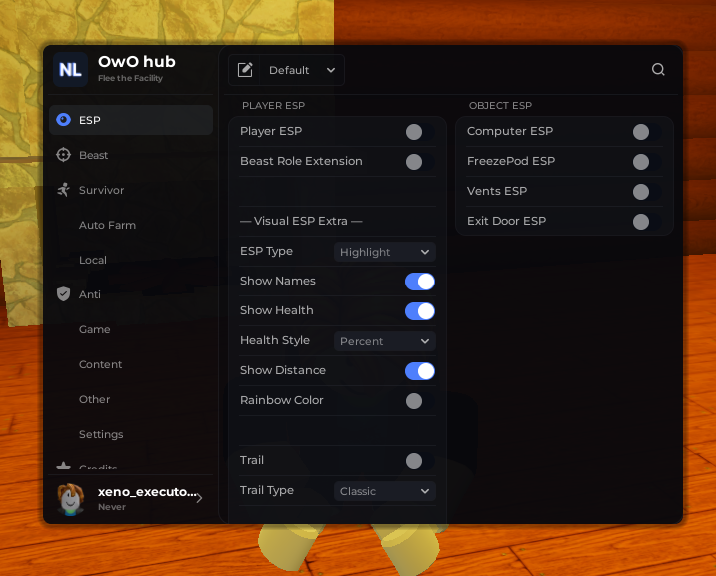Click the Flee the Facility subtitle
716x576 pixels.
click(130, 78)
